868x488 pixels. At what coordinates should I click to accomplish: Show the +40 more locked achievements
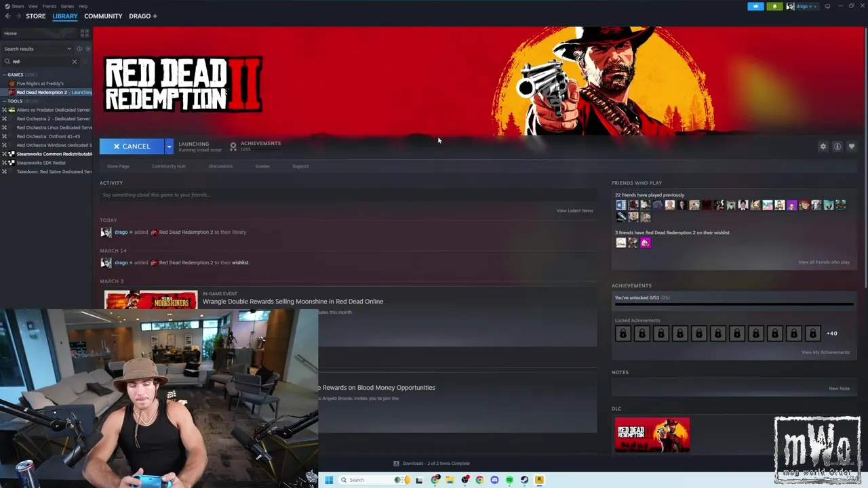[x=832, y=333]
